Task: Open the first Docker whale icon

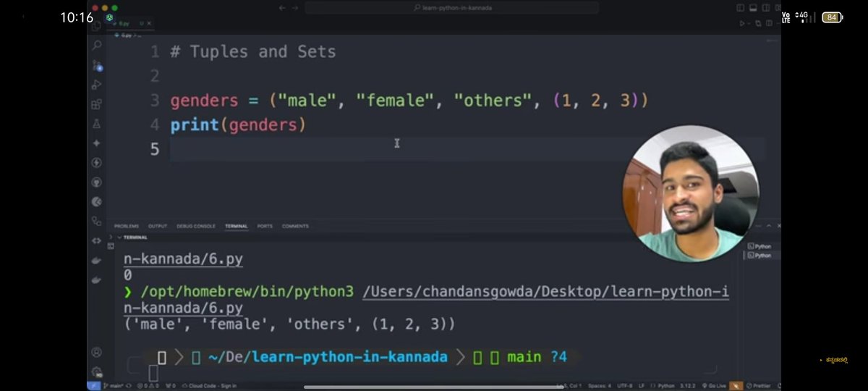Action: click(x=97, y=260)
